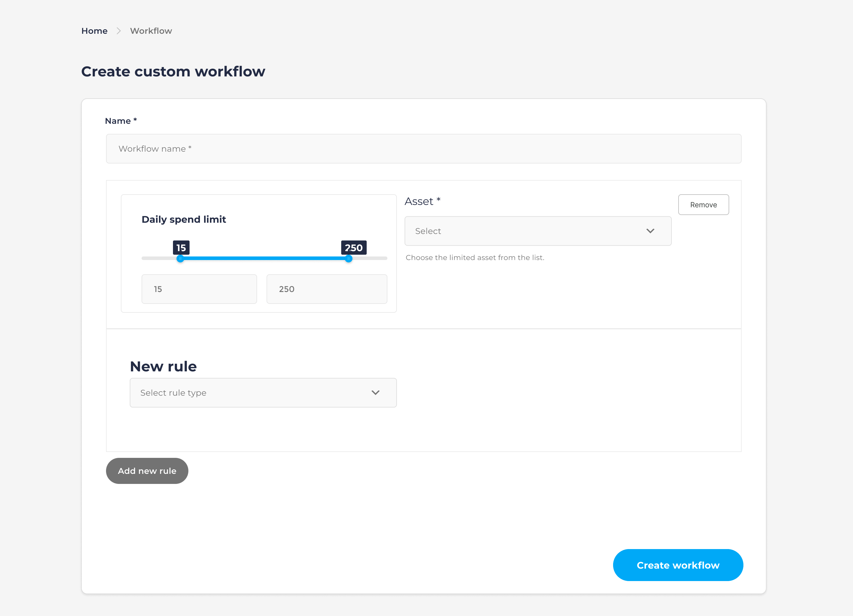Navigate to Home via breadcrumb
The height and width of the screenshot is (616, 853).
(x=94, y=31)
